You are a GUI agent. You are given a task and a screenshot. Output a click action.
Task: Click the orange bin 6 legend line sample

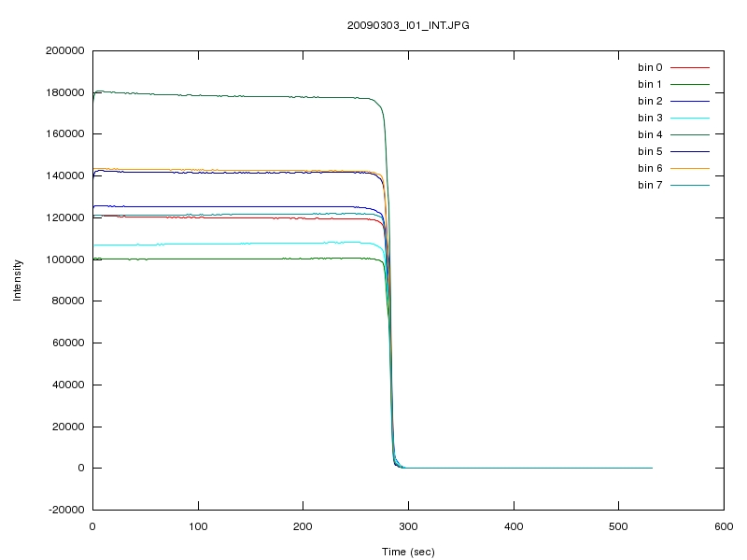(690, 169)
